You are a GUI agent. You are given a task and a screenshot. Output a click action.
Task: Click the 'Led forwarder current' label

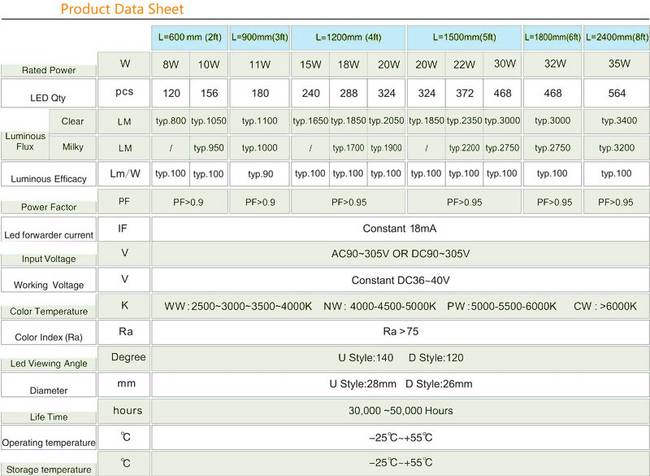click(49, 235)
